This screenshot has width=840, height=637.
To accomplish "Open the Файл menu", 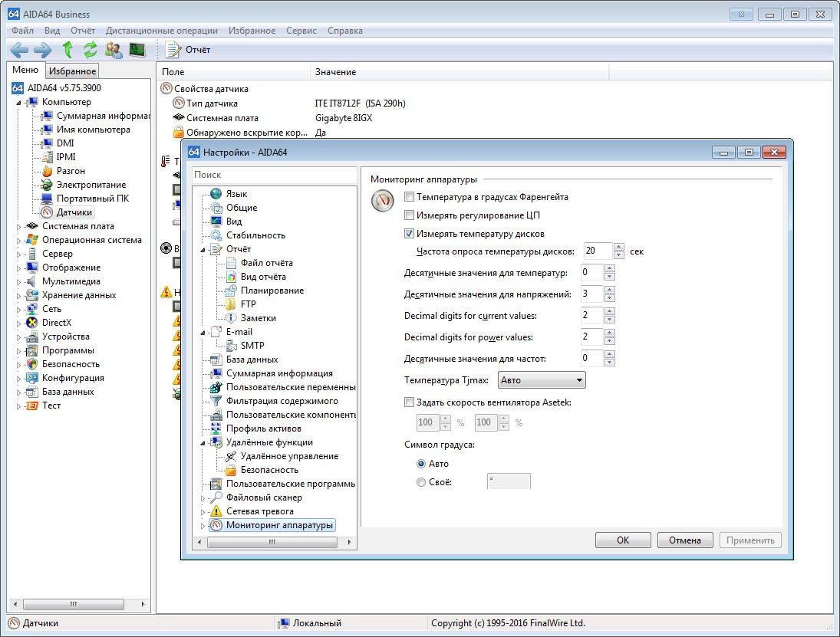I will pos(22,31).
